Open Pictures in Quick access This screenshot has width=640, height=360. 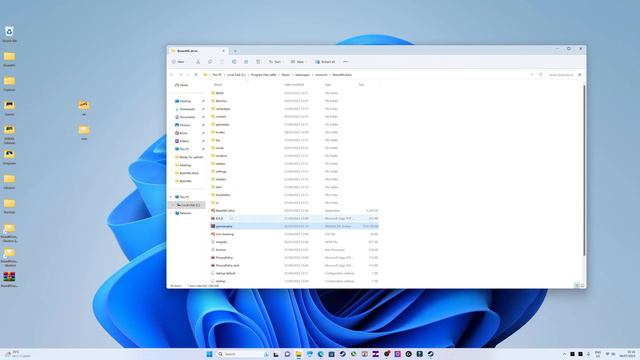(182, 125)
